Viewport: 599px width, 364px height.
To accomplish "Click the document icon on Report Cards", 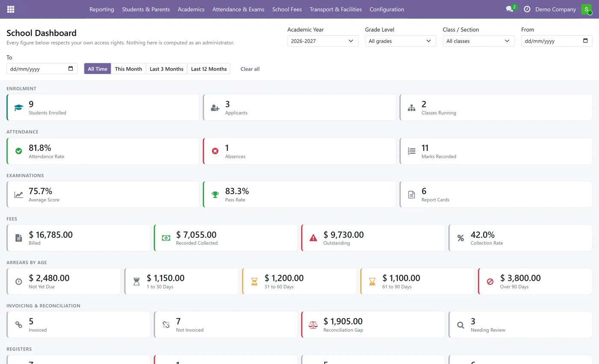I will tap(412, 195).
